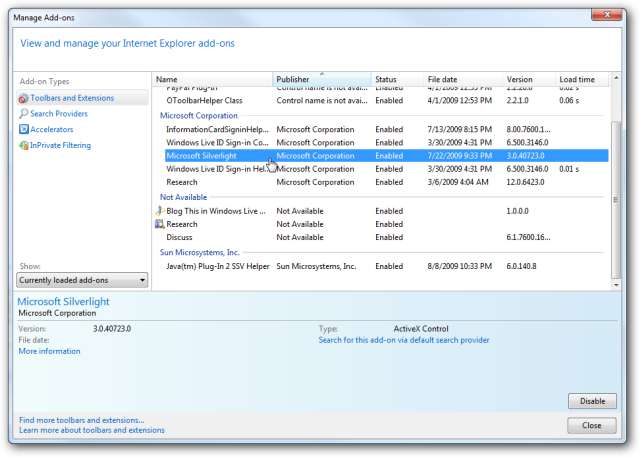The image size is (640, 457).
Task: Click the File date column header
Action: (x=460, y=79)
